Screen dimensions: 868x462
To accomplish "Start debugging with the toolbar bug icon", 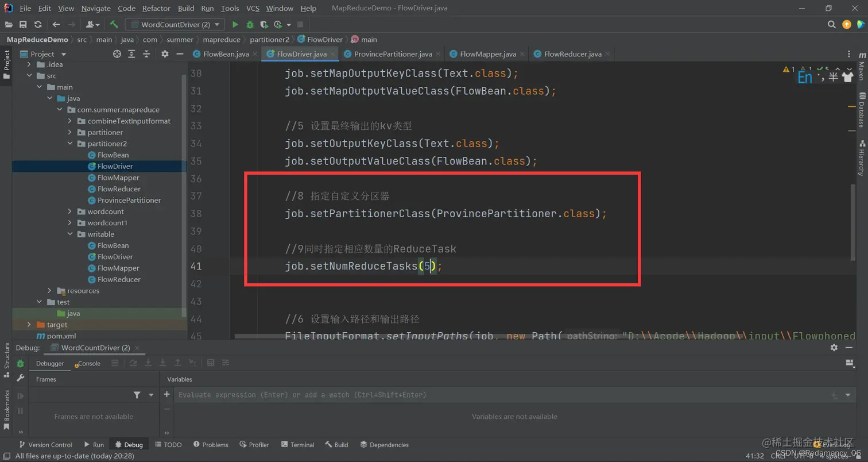I will point(250,24).
